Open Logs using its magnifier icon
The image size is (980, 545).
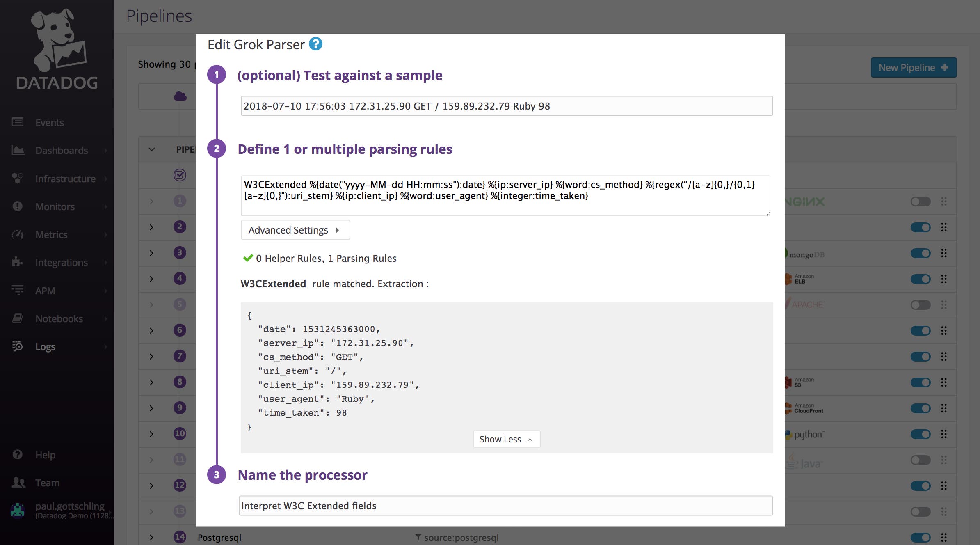[x=17, y=346]
